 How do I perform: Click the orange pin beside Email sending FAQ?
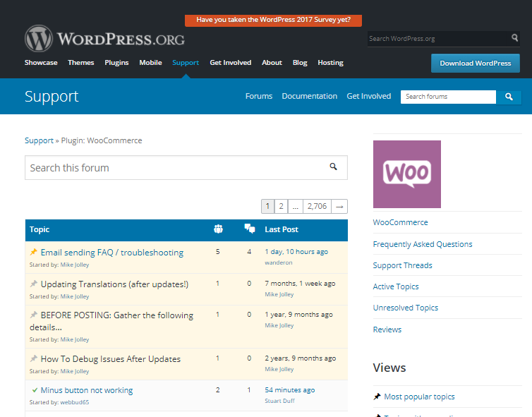tap(34, 252)
